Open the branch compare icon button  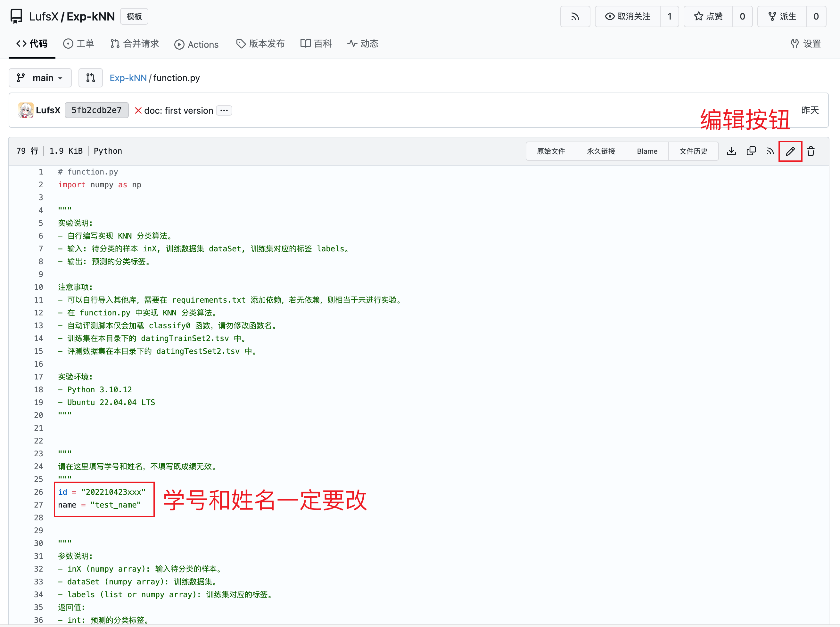click(90, 78)
